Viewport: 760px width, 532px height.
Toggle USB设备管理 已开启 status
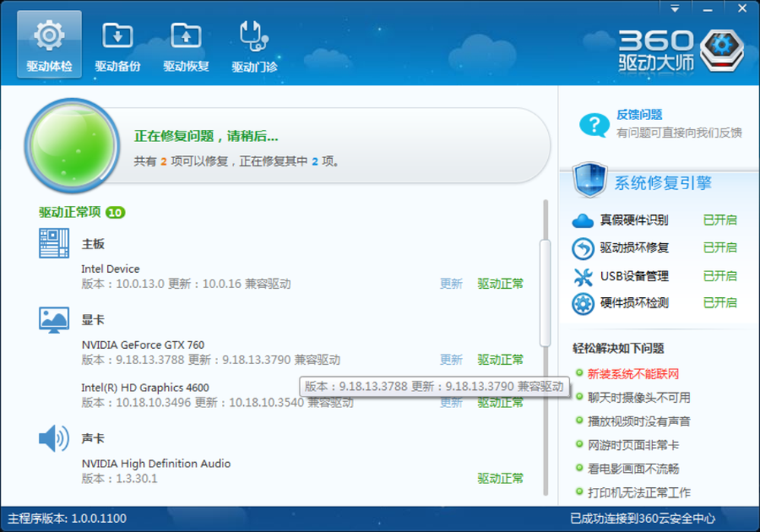(720, 276)
